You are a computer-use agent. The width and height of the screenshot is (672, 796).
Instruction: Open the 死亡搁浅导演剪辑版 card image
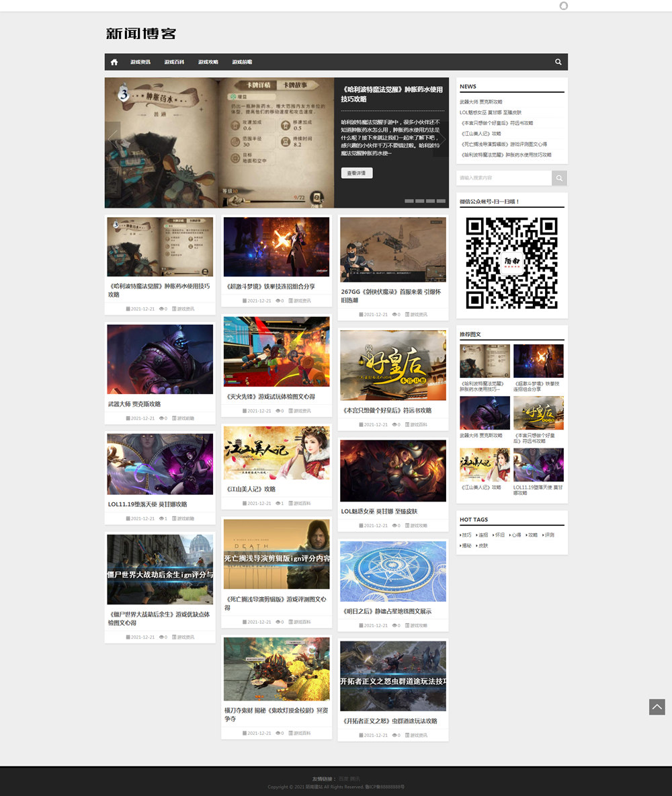277,554
